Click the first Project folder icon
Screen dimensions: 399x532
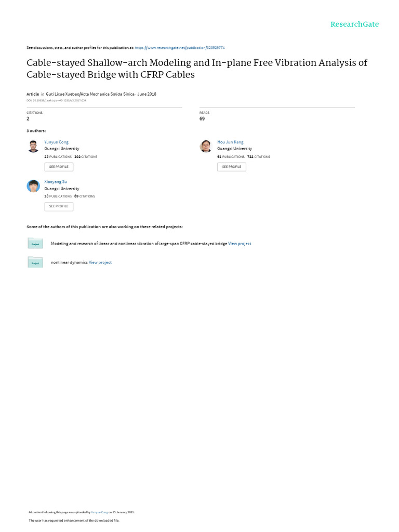click(x=35, y=243)
